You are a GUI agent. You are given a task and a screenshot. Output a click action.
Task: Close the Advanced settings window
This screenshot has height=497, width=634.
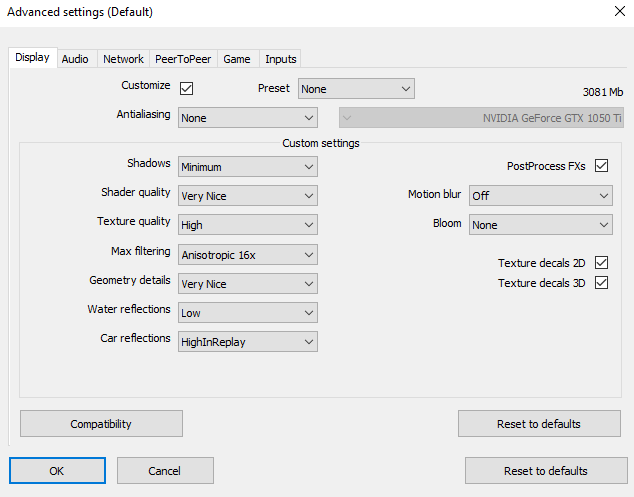point(619,11)
